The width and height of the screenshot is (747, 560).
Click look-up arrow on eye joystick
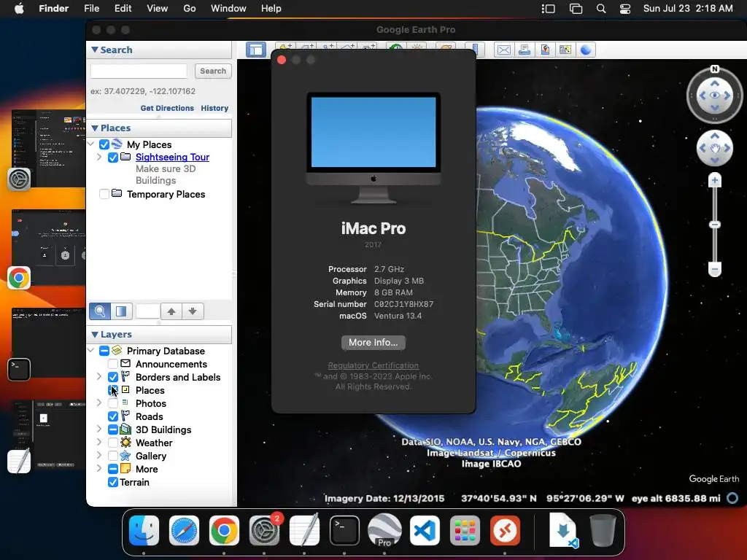click(715, 83)
